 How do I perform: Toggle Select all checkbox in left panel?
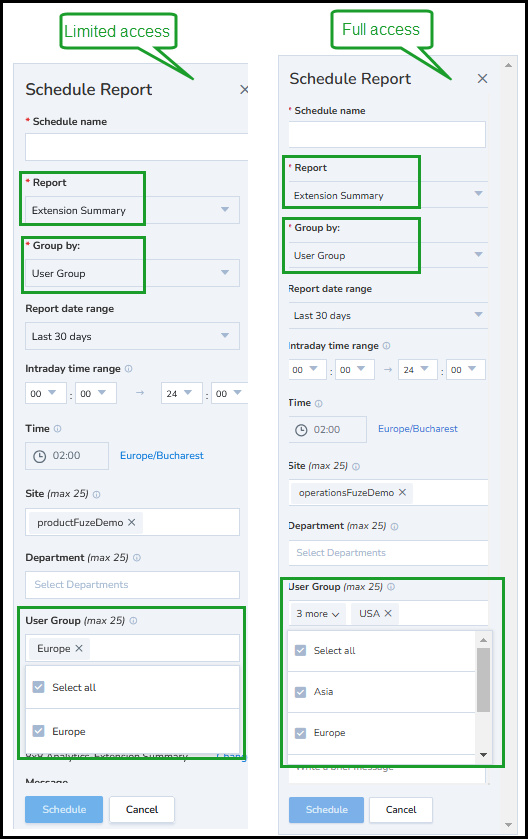click(39, 687)
